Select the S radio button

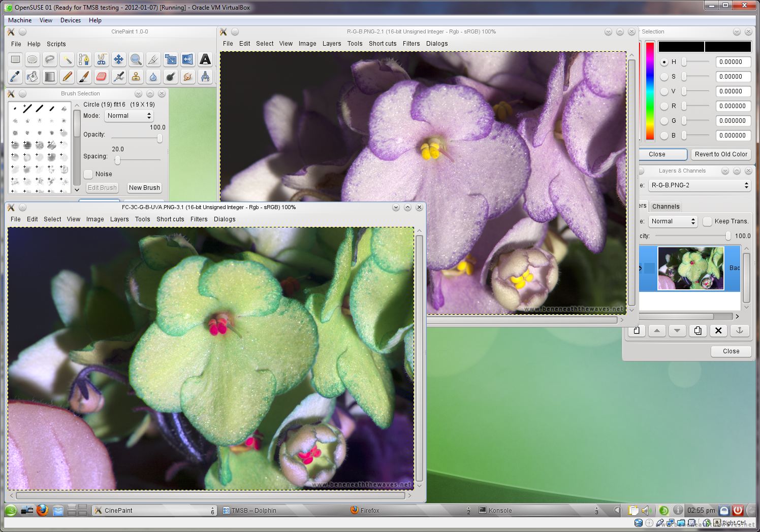(x=664, y=77)
